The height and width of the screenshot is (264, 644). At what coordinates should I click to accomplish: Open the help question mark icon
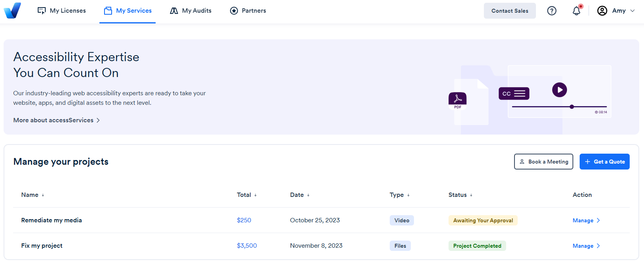(x=552, y=11)
